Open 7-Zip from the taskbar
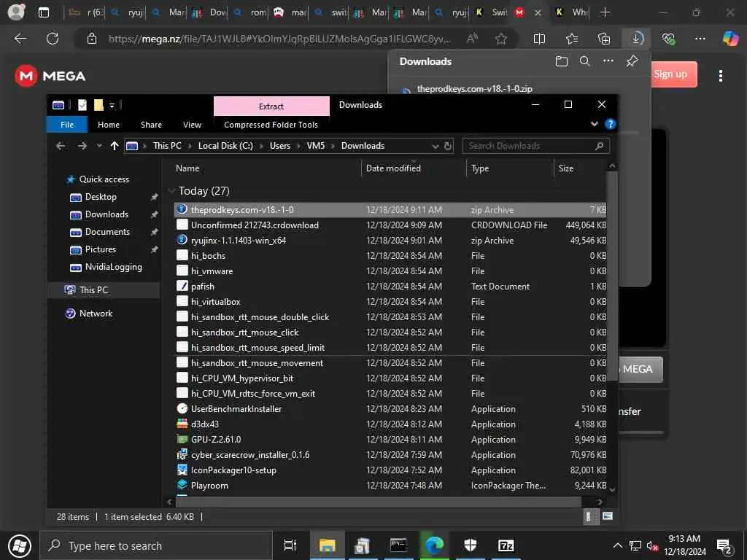The width and height of the screenshot is (747, 560). pos(506,545)
